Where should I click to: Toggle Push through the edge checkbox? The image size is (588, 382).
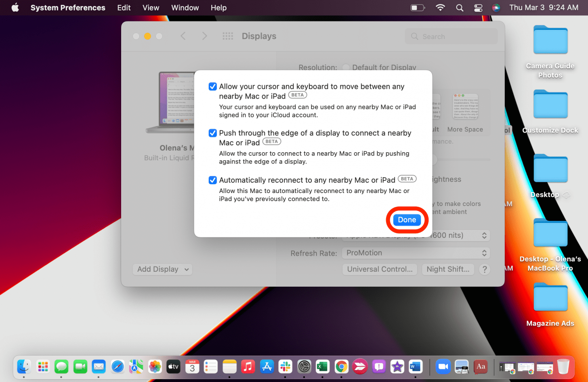coord(212,133)
